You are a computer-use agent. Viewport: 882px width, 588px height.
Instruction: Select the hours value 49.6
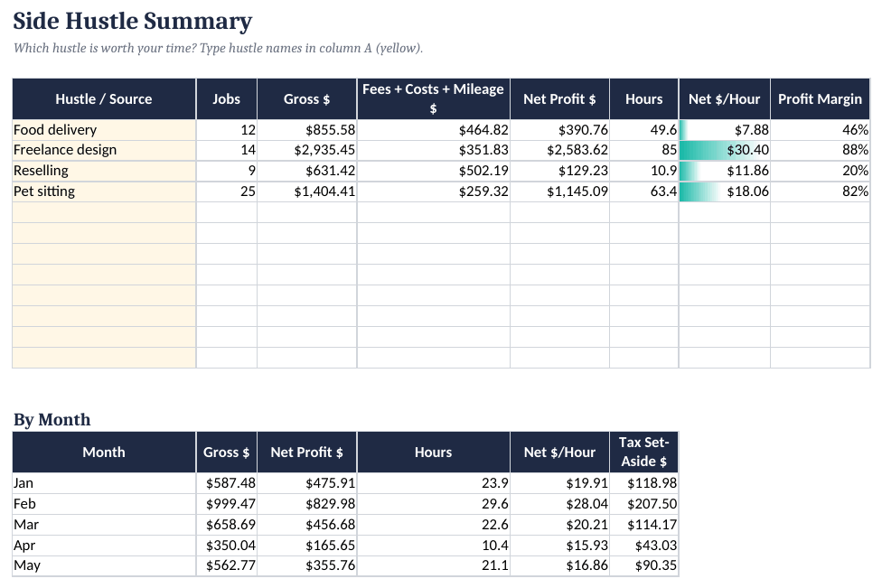(644, 130)
